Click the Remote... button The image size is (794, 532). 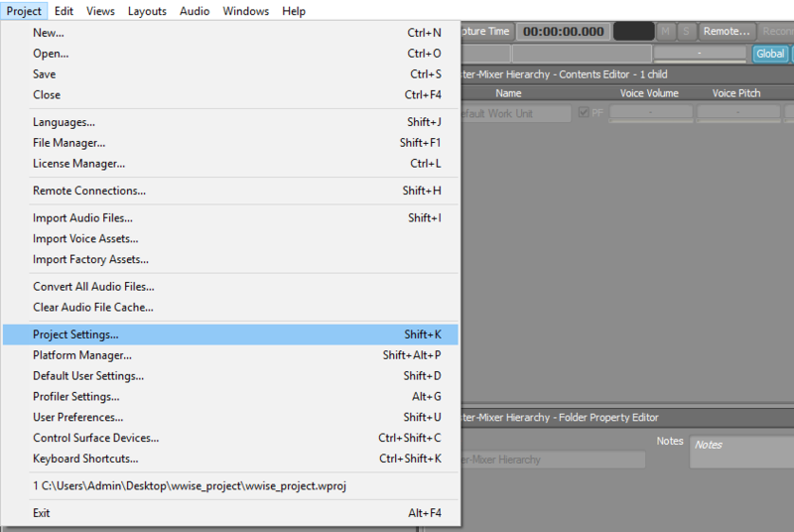pos(727,32)
